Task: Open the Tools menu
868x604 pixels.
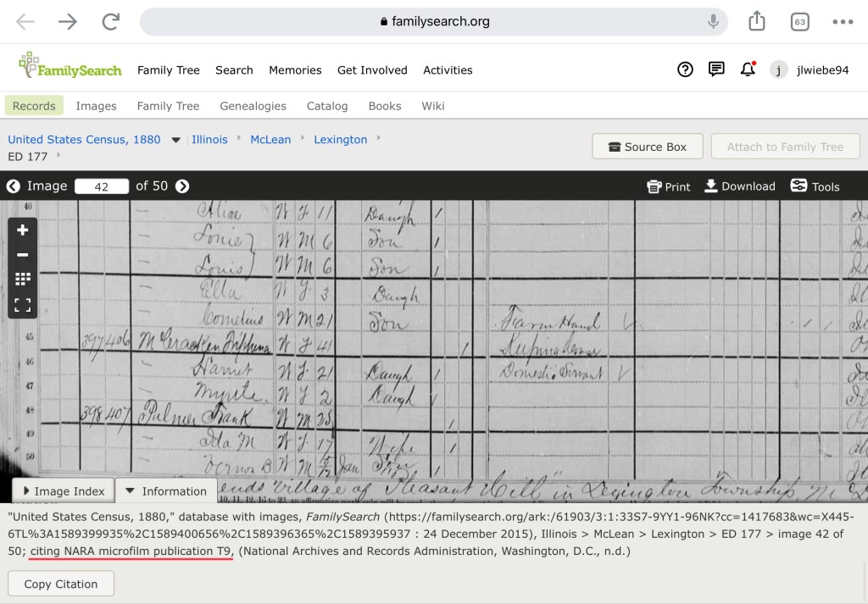Action: tap(815, 186)
